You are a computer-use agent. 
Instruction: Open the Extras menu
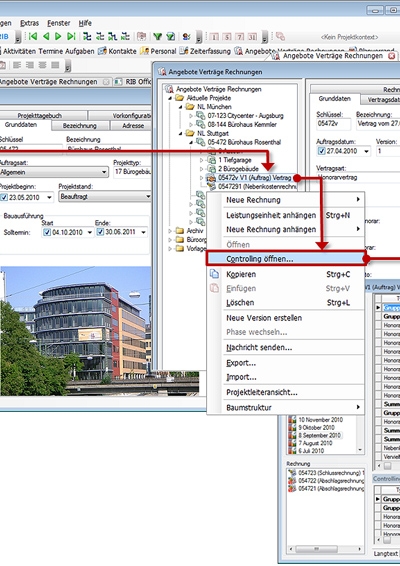[x=30, y=23]
